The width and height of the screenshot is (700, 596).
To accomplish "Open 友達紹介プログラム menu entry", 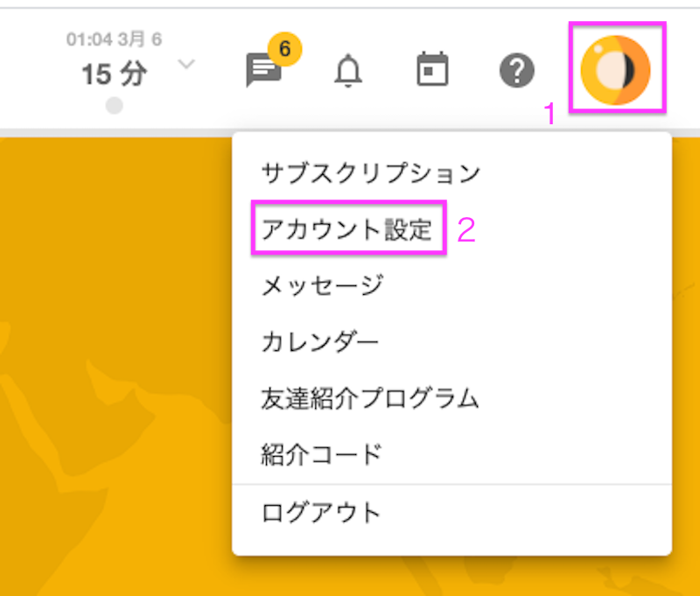I will coord(370,398).
